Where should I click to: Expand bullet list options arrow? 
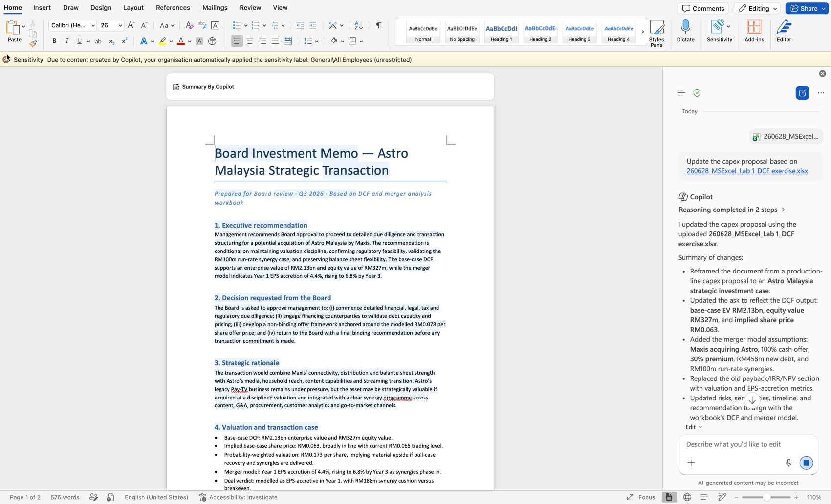click(245, 25)
